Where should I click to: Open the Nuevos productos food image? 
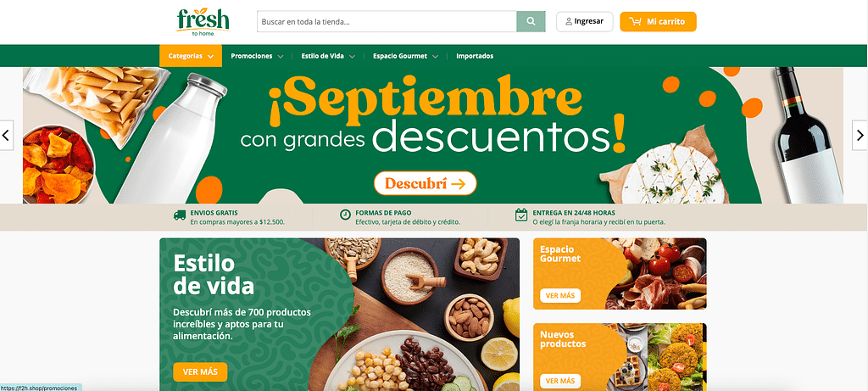click(x=658, y=357)
